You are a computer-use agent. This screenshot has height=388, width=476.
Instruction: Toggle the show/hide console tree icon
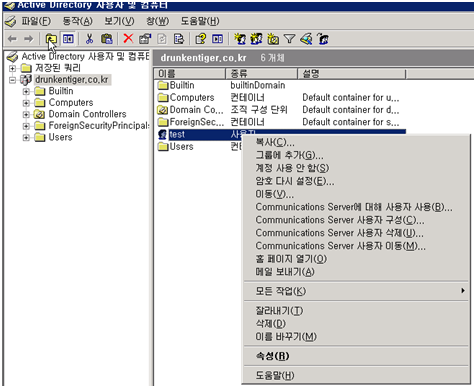coord(68,39)
